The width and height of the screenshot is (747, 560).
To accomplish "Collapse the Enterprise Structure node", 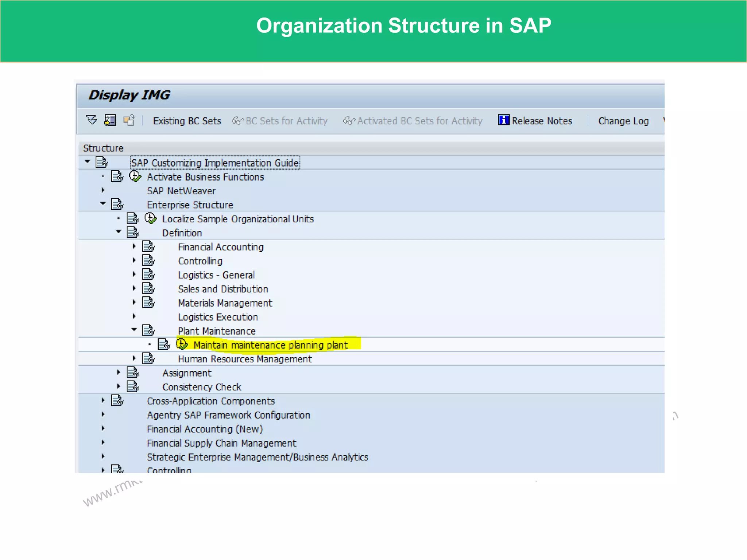I will point(103,204).
